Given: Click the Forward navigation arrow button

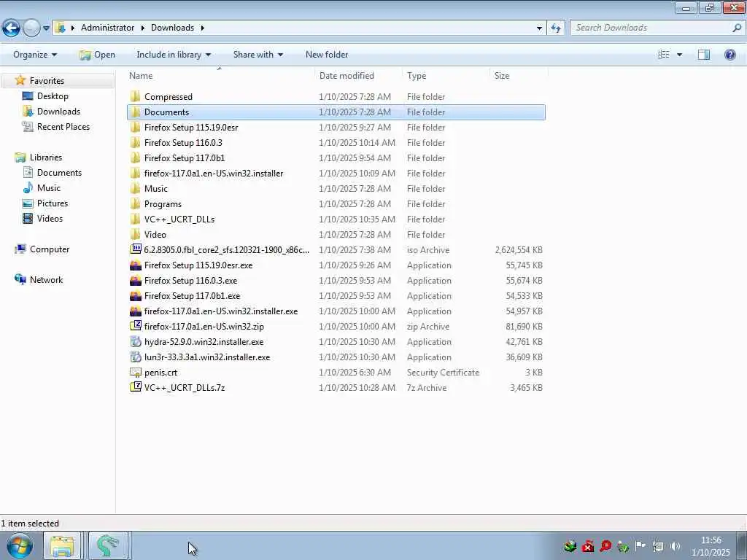Looking at the screenshot, I should (31, 28).
